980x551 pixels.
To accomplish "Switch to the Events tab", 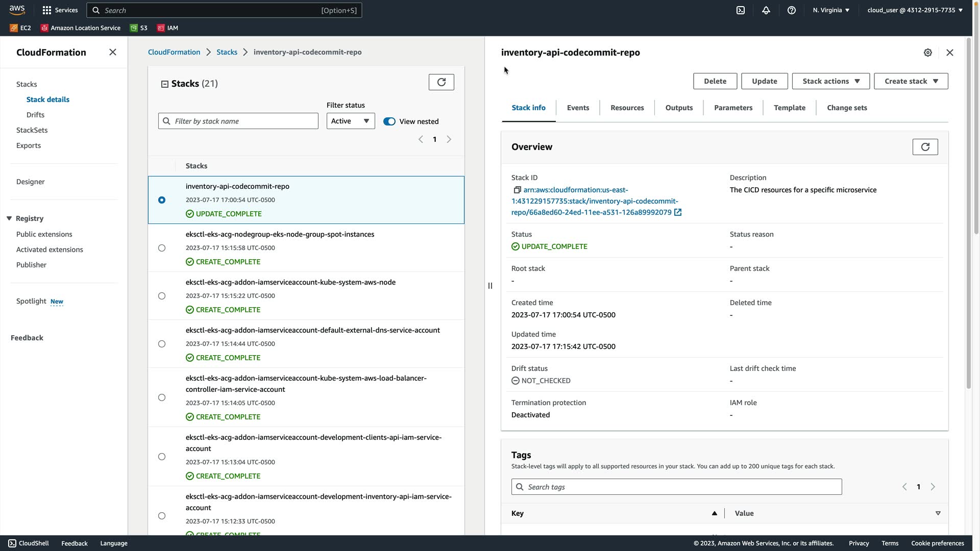I will click(x=578, y=108).
